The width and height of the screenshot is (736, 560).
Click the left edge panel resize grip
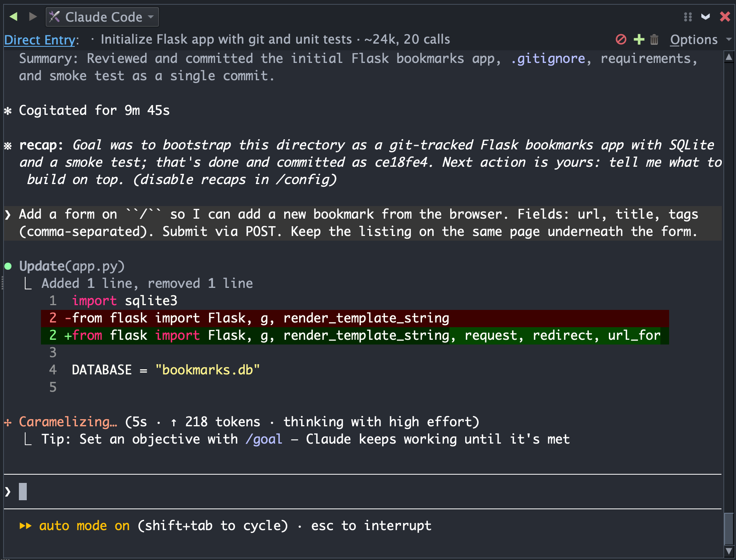click(x=2, y=282)
